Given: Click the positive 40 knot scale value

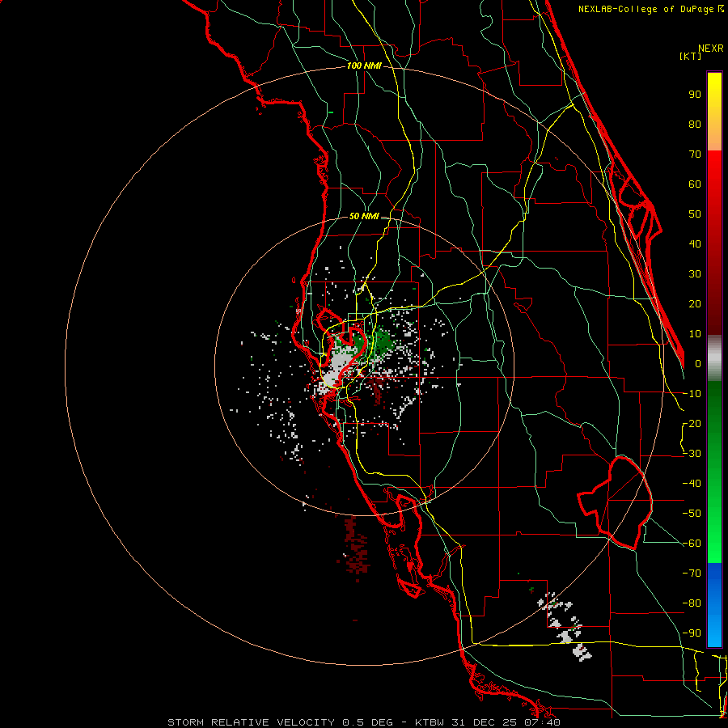Looking at the screenshot, I should pyautogui.click(x=695, y=244).
